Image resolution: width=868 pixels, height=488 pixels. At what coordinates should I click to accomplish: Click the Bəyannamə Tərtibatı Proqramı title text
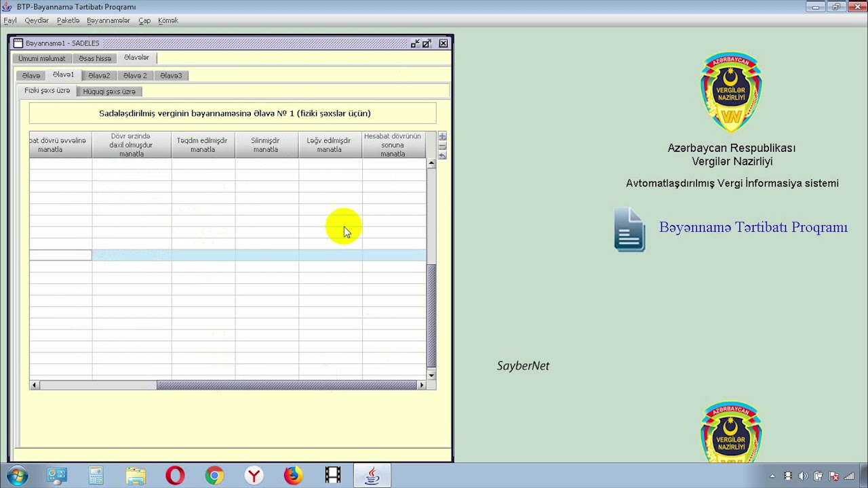pyautogui.click(x=753, y=228)
